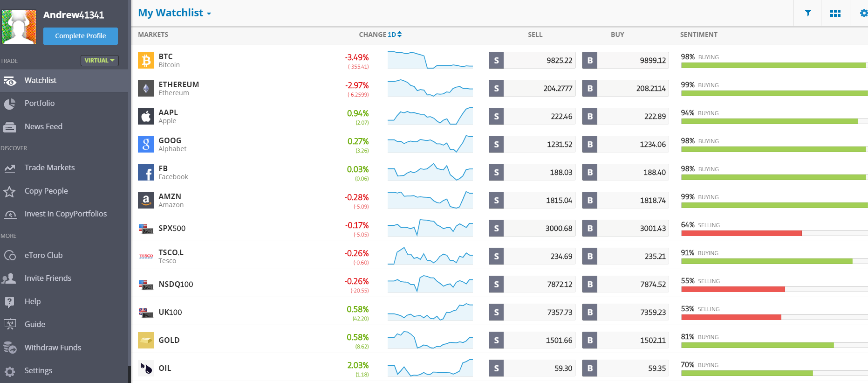Click the Ethereum market logo icon
This screenshot has height=383, width=868.
(146, 88)
